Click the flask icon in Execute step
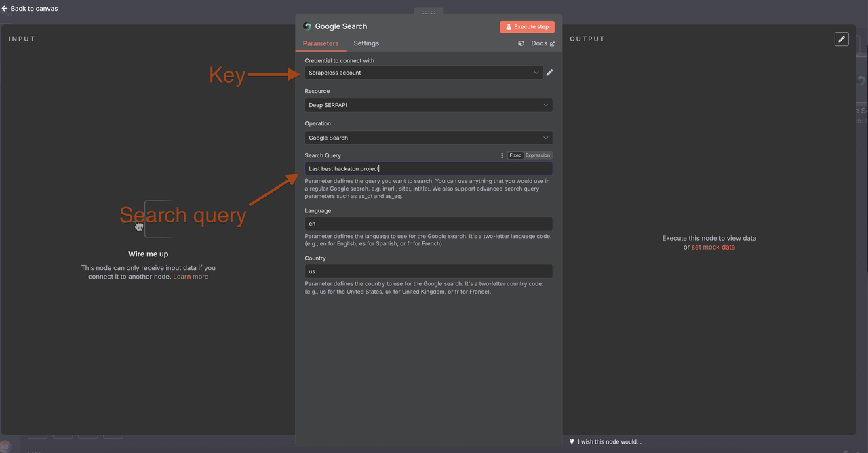The height and width of the screenshot is (453, 868). (509, 26)
